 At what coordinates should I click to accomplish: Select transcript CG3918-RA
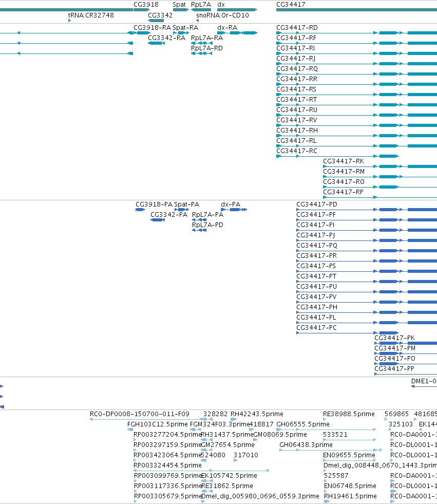pos(153,28)
